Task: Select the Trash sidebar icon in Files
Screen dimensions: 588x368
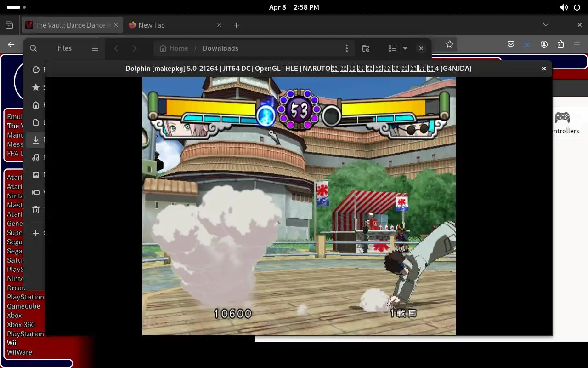Action: tap(36, 210)
